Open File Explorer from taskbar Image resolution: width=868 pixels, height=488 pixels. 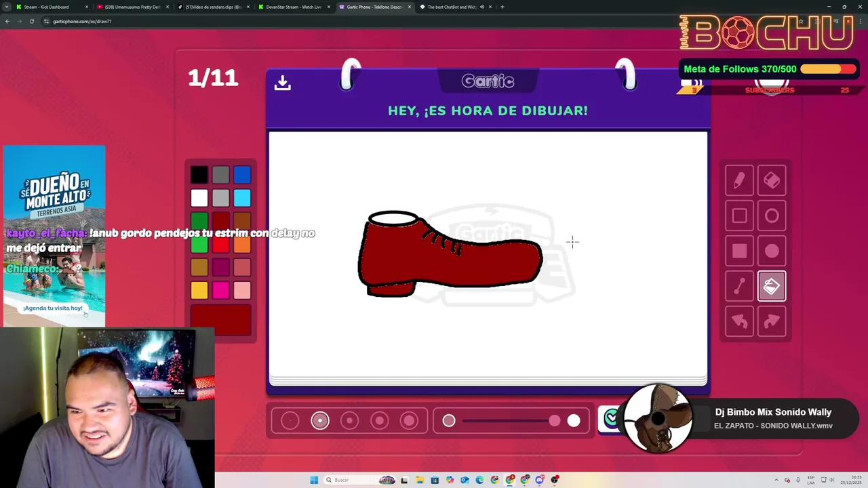[420, 480]
